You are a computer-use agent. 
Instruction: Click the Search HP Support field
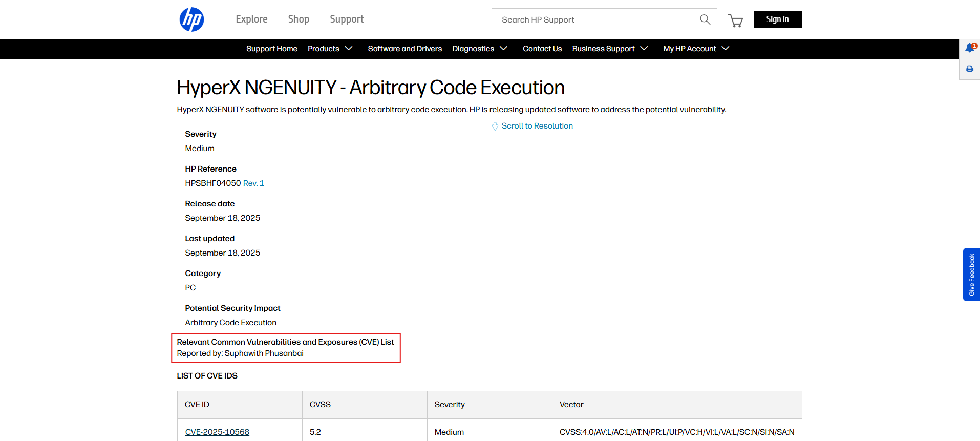coord(594,19)
